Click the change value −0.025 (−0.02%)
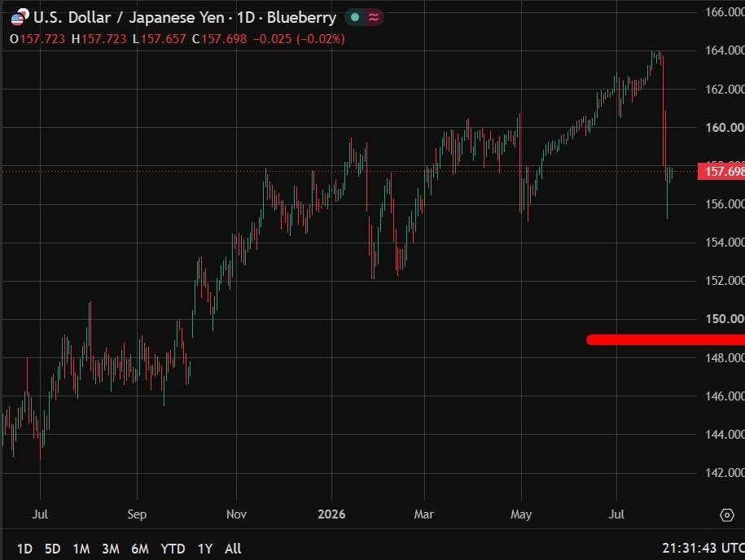 pyautogui.click(x=299, y=39)
